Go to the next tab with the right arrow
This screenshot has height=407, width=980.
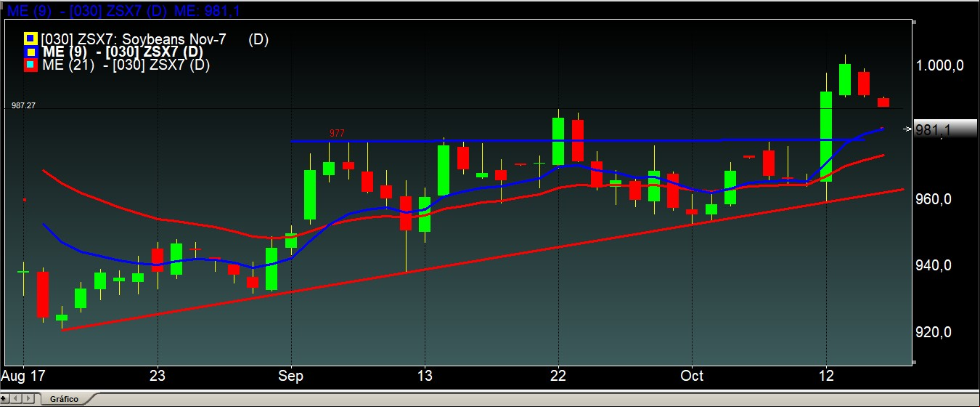click(x=28, y=399)
